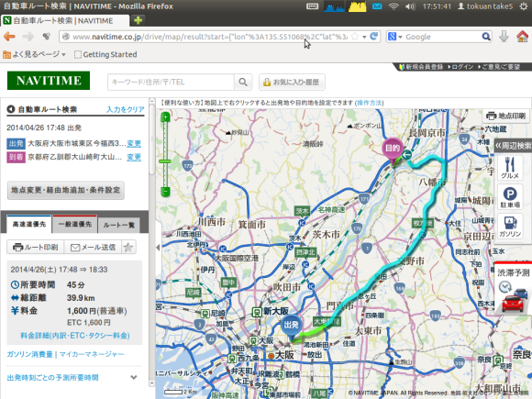Click the map zoom slider handle
The width and height of the screenshot is (532, 399).
165,161
